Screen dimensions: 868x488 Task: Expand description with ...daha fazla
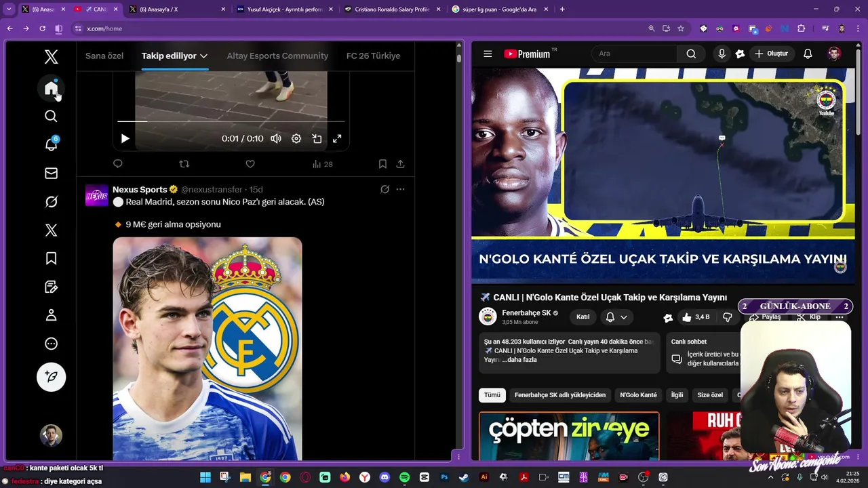(x=519, y=360)
